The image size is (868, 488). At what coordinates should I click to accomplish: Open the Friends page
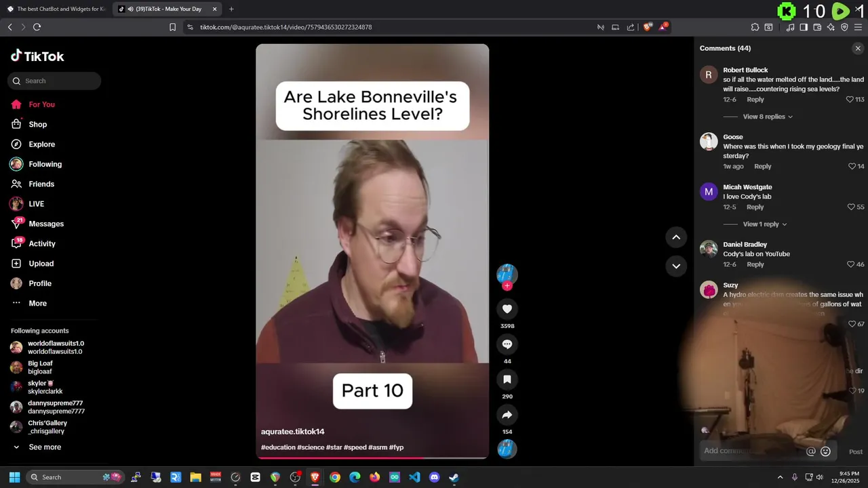coord(41,184)
